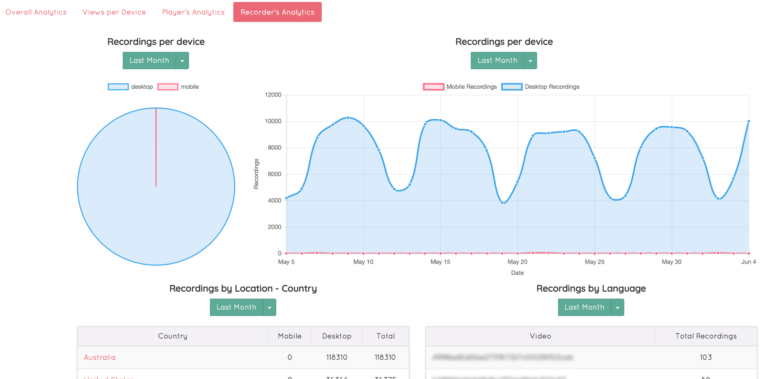Click the Recordings by Language heading
768x379 pixels.
tap(591, 289)
